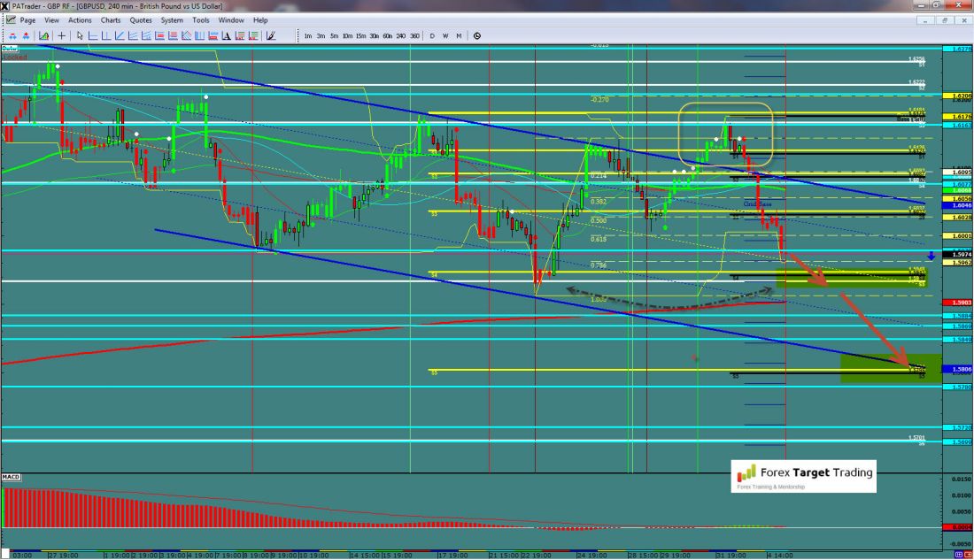
Task: Click the 1m interval button
Action: click(x=307, y=35)
